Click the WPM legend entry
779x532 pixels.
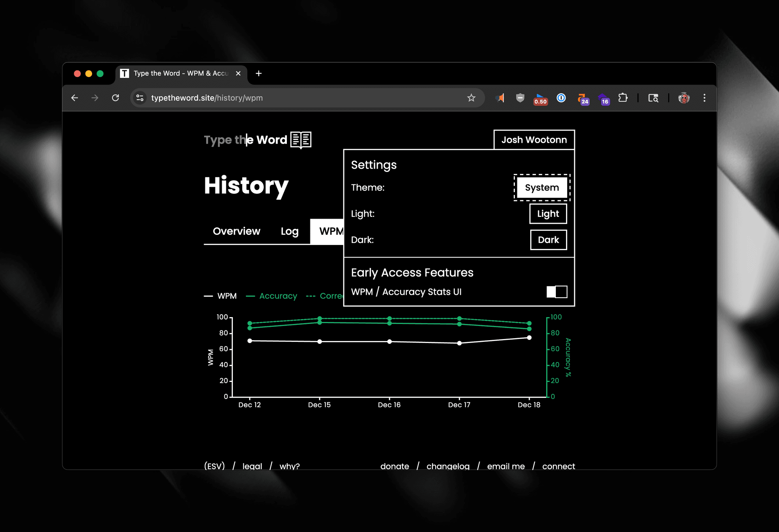[x=220, y=296]
